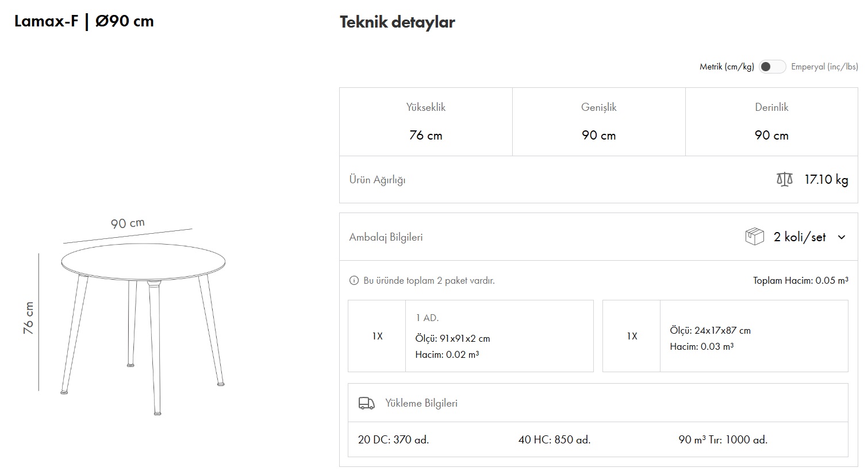Click the delivery truck icon
Image resolution: width=868 pixels, height=475 pixels.
(366, 403)
